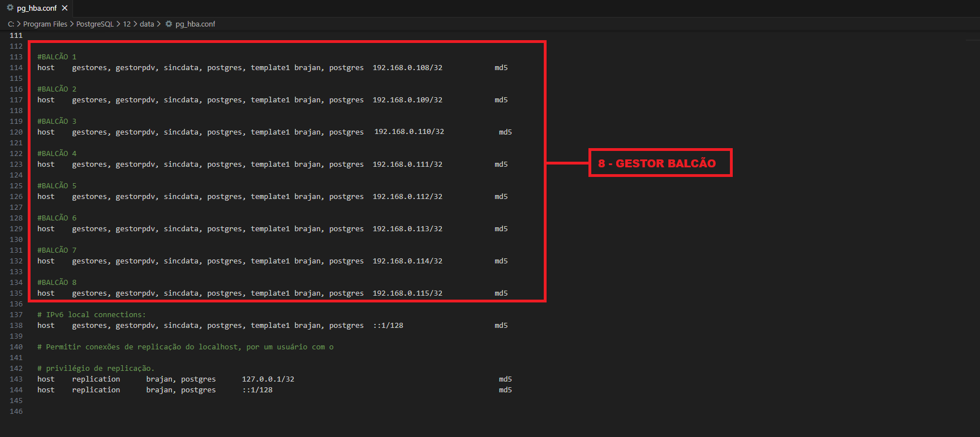Screen dimensions: 980x437
Task: Click md5 on the BALCÃO 8 host line
Action: coord(501,293)
